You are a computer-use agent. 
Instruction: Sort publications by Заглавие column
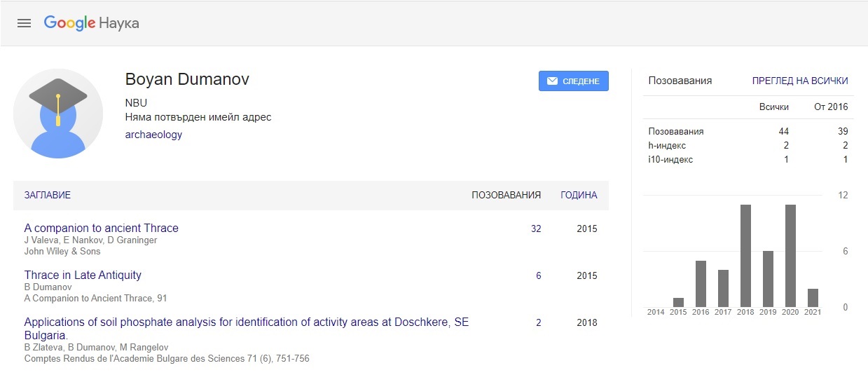[48, 196]
